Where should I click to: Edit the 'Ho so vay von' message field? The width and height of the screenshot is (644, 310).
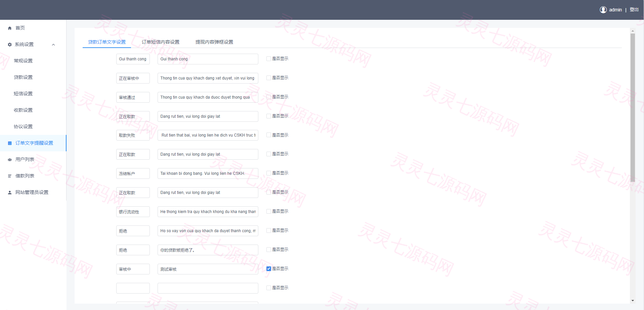[x=208, y=231]
